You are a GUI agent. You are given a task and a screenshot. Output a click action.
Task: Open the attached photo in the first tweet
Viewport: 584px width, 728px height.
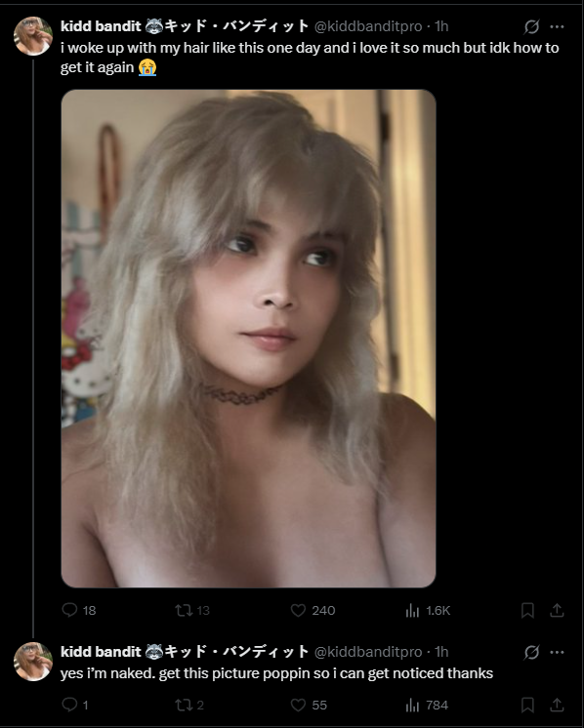pos(249,339)
